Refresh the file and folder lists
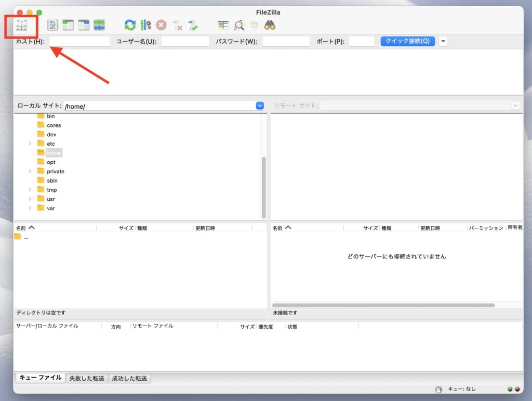This screenshot has width=532, height=401. click(x=130, y=25)
